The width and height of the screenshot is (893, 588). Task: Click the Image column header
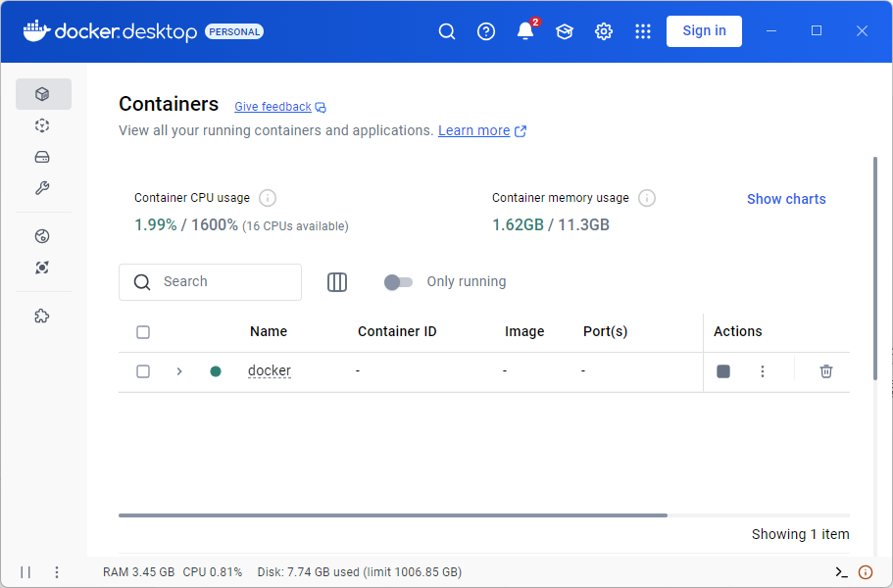point(524,331)
